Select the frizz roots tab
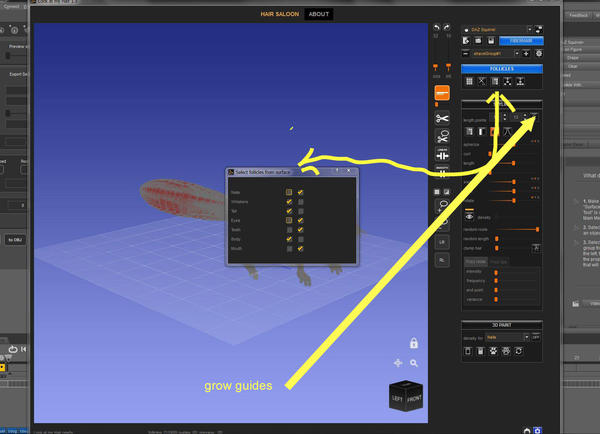 pyautogui.click(x=476, y=262)
